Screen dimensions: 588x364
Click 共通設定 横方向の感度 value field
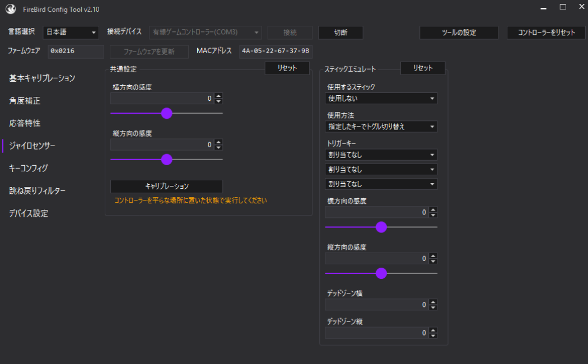(x=162, y=99)
